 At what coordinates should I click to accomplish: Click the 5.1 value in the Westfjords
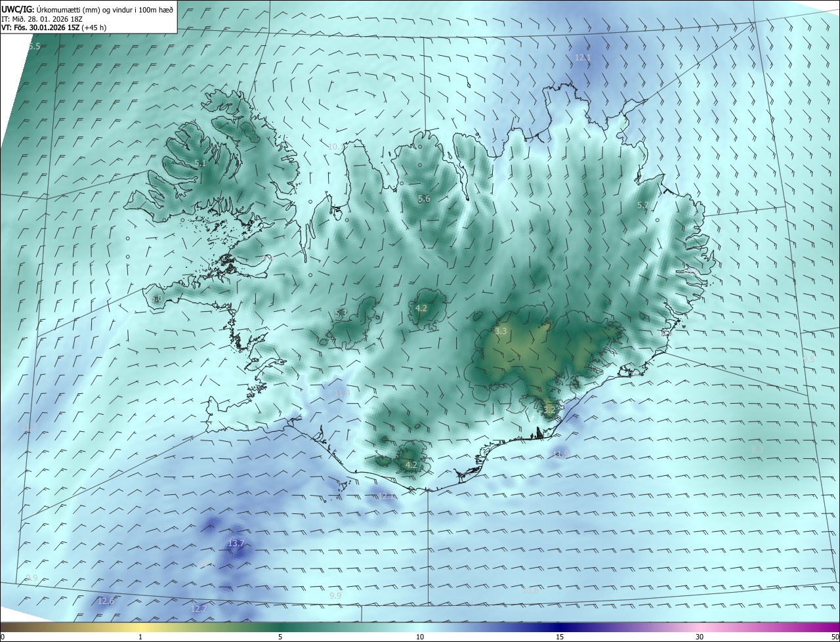200,163
